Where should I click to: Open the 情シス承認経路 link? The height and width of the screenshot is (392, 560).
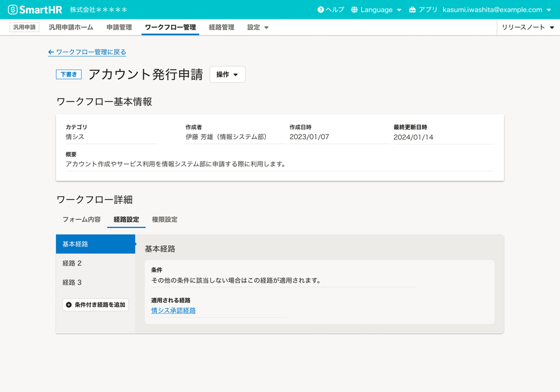coord(173,311)
